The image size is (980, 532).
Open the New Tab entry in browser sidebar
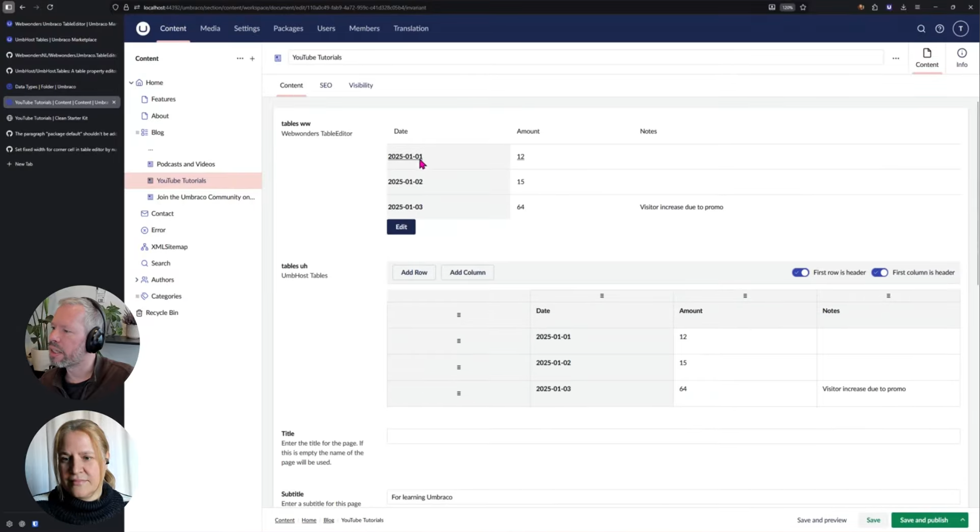[x=24, y=164]
